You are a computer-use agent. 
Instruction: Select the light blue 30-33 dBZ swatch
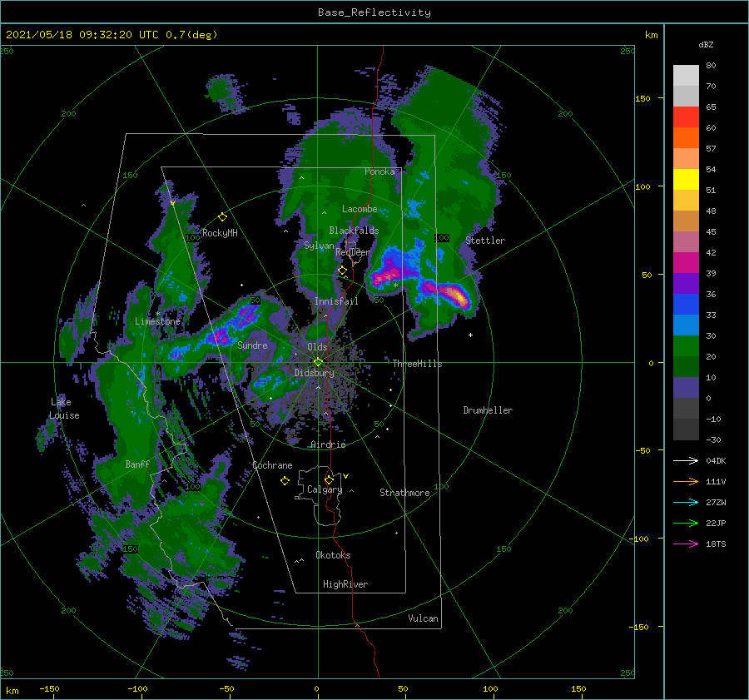coord(686,325)
